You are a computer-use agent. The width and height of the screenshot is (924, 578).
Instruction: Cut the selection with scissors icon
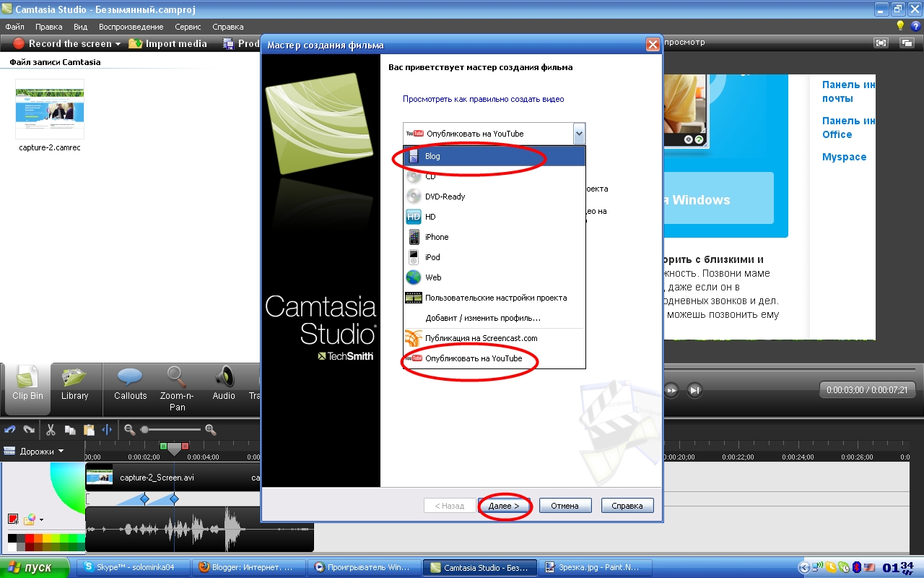point(51,430)
